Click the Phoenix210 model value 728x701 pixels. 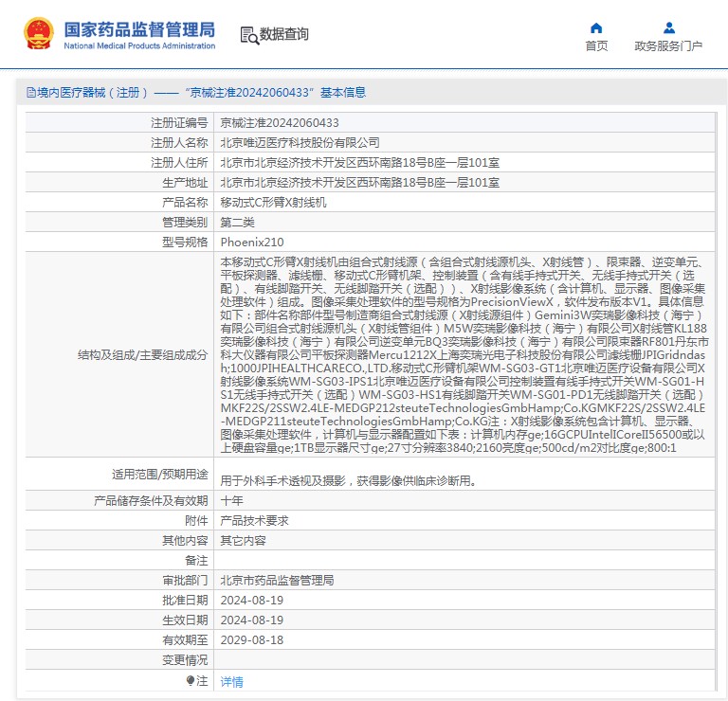[x=251, y=242]
